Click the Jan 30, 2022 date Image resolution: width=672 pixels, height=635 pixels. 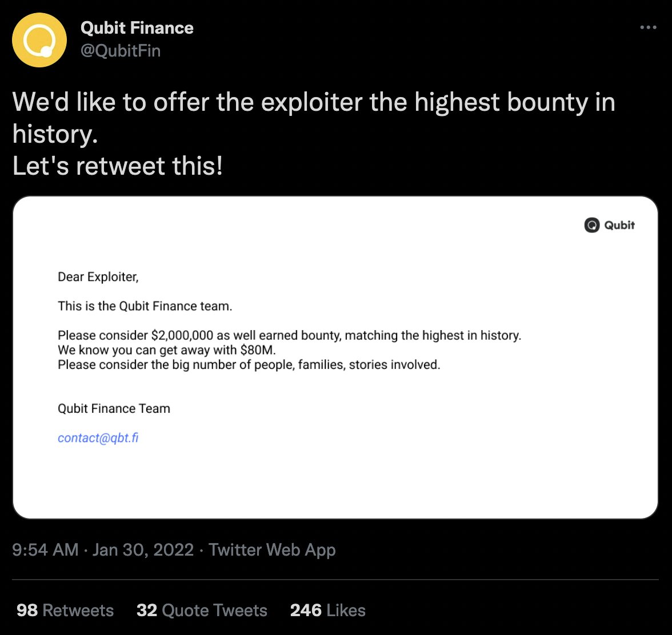click(x=143, y=549)
